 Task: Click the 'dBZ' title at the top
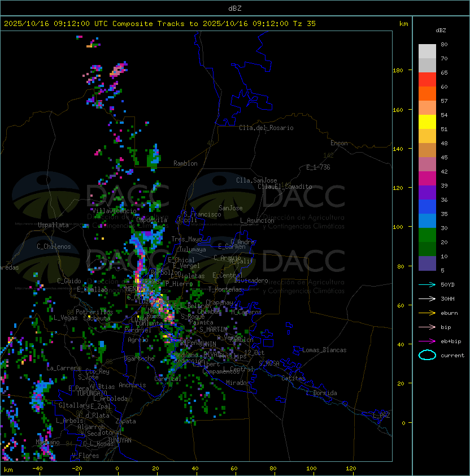[235, 8]
